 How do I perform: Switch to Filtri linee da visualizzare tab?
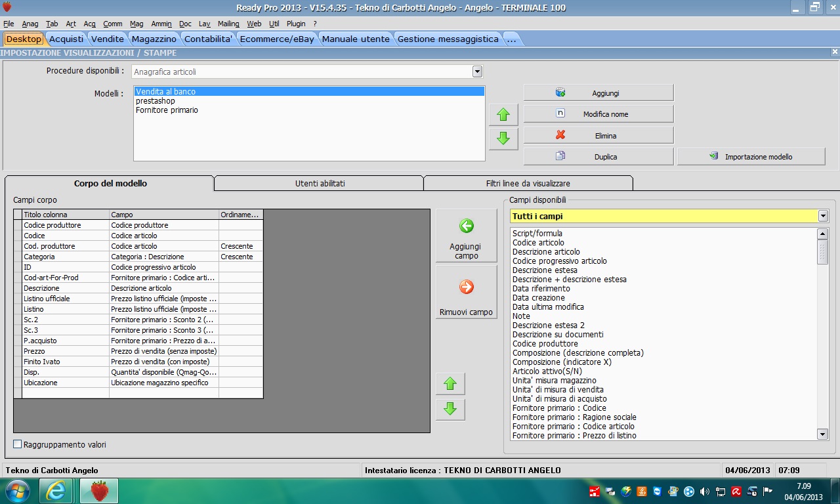pos(528,183)
